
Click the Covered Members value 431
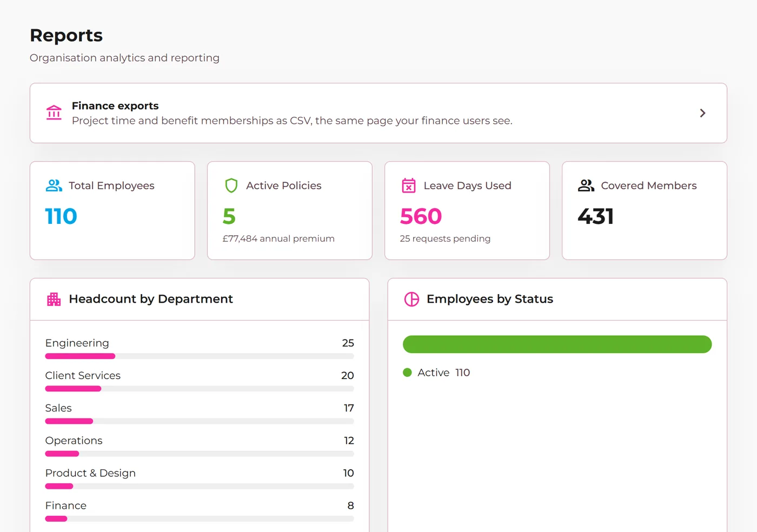[596, 216]
